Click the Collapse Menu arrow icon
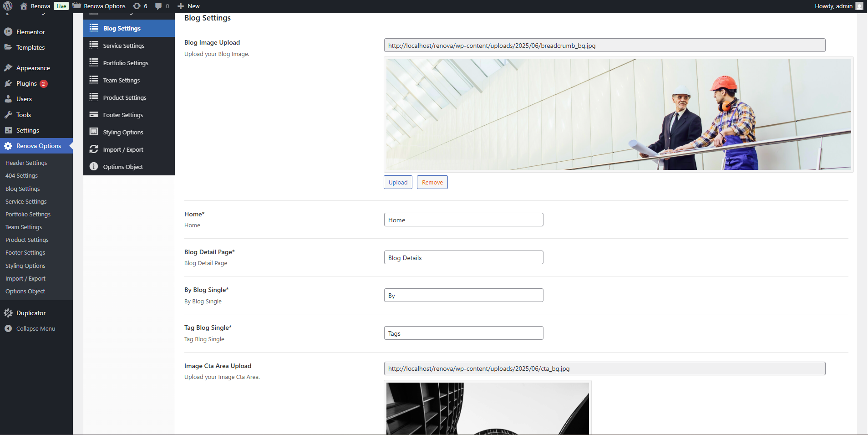The image size is (868, 435). tap(8, 328)
